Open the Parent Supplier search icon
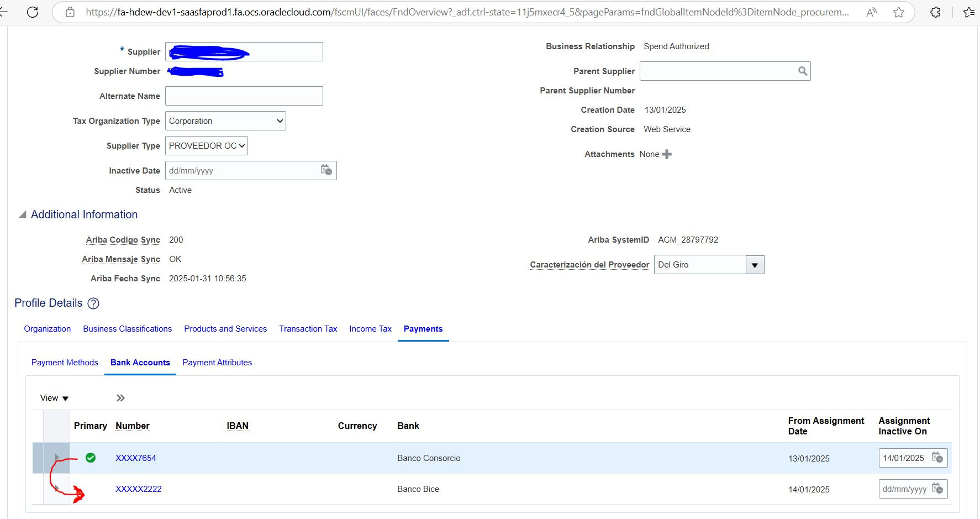The height and width of the screenshot is (519, 980). [x=802, y=71]
